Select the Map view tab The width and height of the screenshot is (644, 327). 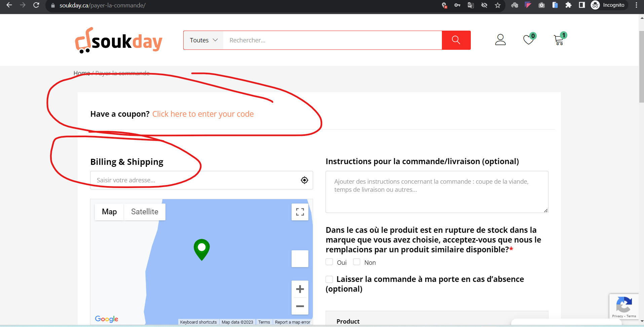[x=109, y=212]
